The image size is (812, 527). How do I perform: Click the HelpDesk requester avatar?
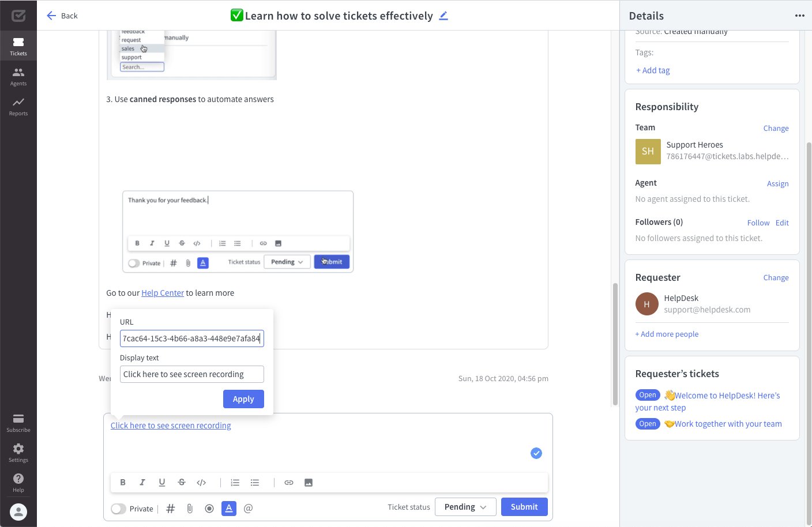pos(647,304)
